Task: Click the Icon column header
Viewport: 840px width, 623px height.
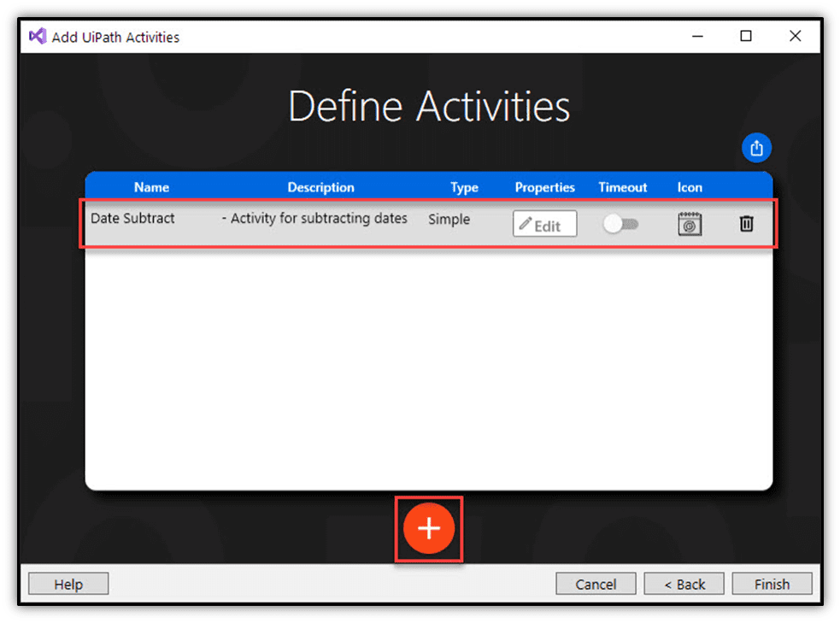Action: [690, 187]
